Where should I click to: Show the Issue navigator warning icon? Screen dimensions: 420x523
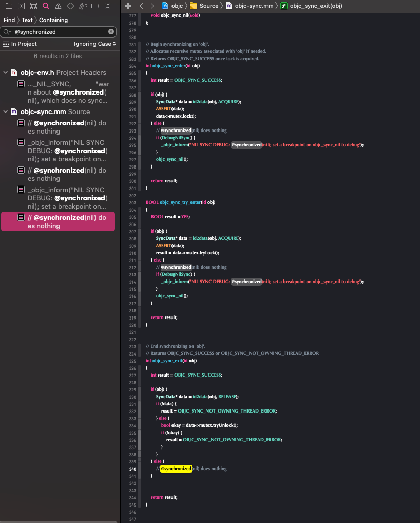(59, 6)
